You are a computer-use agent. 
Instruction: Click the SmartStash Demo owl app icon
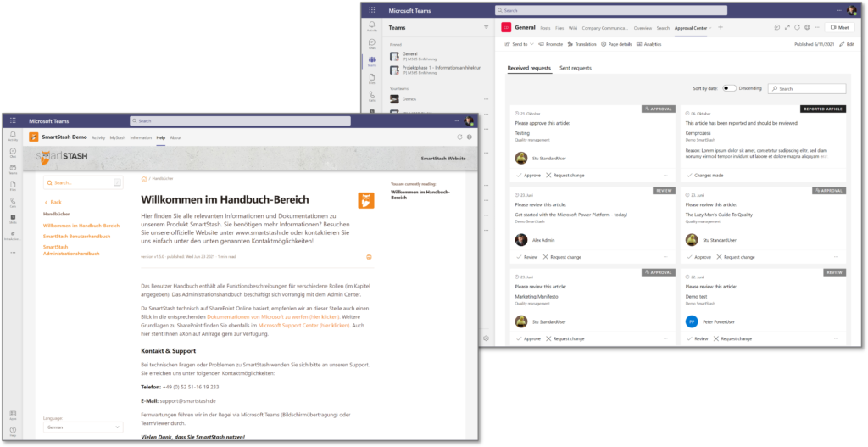tap(34, 137)
